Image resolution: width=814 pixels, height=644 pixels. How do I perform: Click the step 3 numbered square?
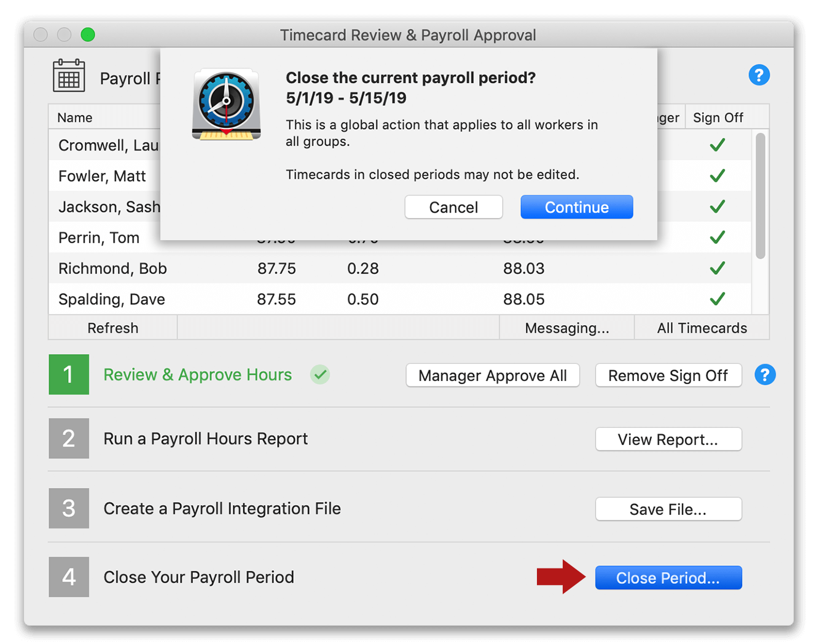click(x=69, y=508)
